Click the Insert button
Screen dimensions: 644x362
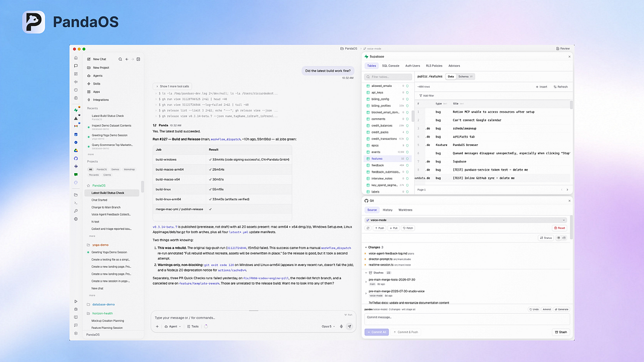541,87
